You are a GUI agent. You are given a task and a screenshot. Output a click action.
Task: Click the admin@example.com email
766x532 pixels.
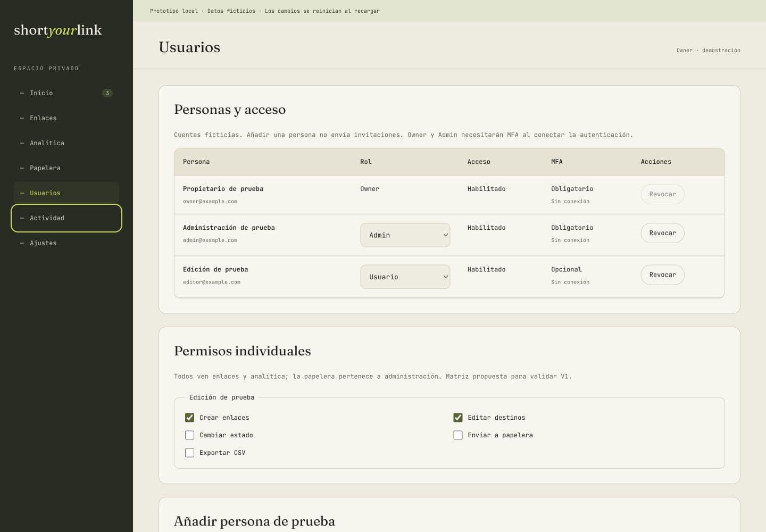[x=210, y=240]
